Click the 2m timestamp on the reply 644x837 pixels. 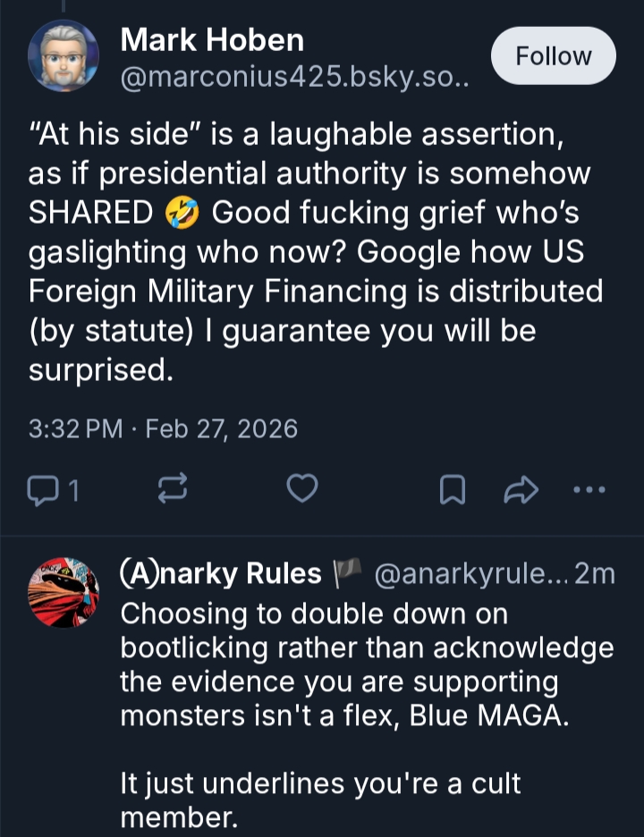point(596,573)
